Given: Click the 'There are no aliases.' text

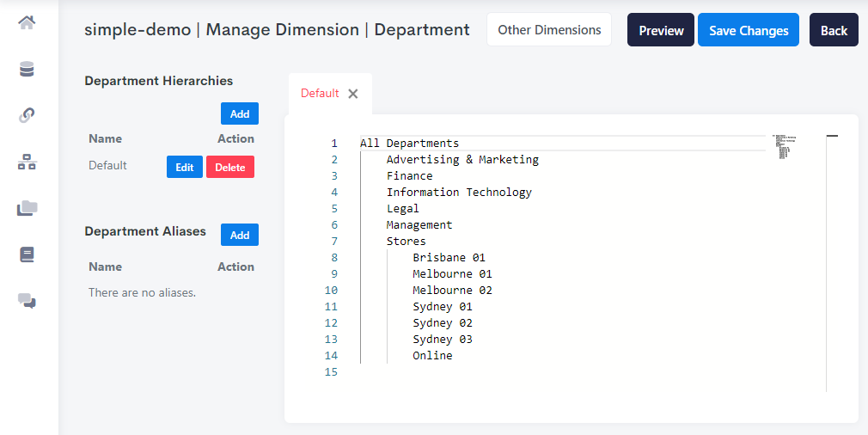Looking at the screenshot, I should [143, 293].
